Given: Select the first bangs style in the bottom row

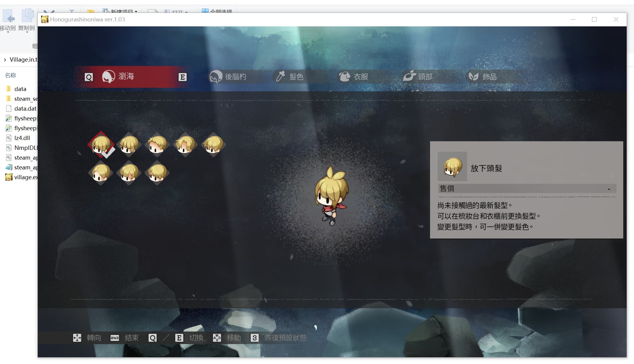Looking at the screenshot, I should 101,173.
